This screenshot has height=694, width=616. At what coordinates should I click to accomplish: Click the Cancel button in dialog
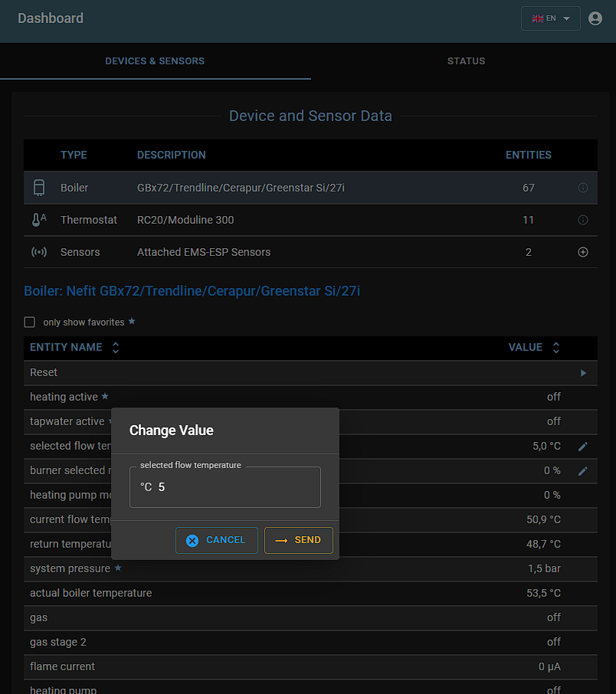click(x=217, y=540)
